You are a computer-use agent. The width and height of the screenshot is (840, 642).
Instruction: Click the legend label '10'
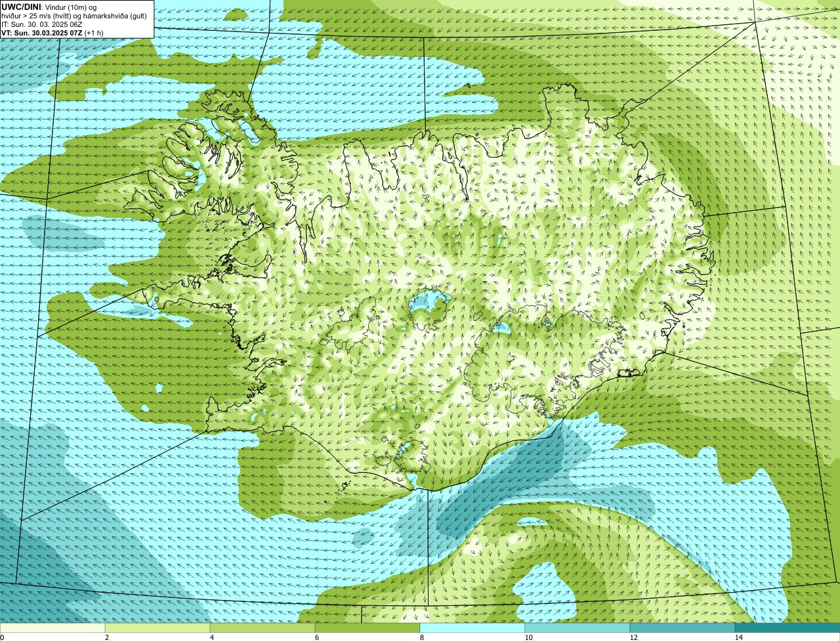pos(528,637)
